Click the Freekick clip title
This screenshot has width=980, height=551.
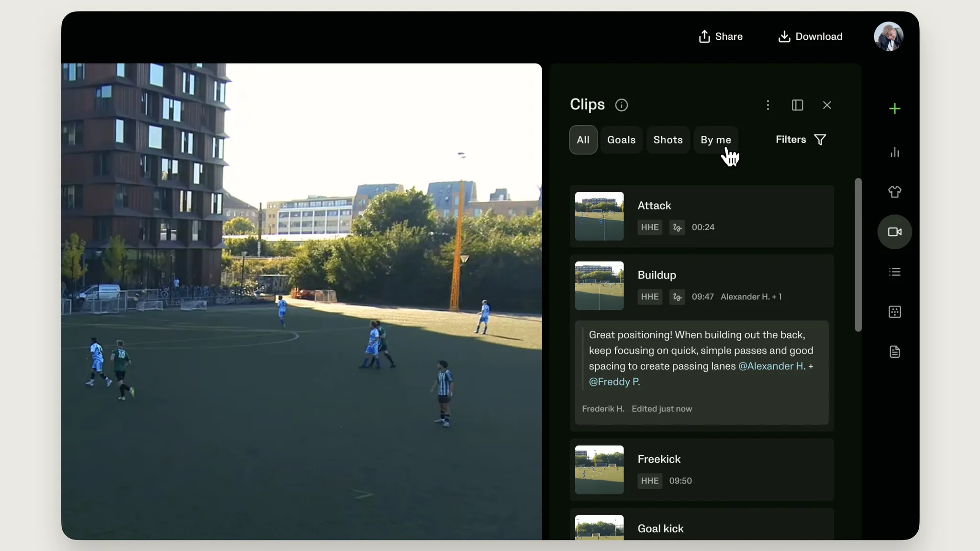click(x=659, y=459)
